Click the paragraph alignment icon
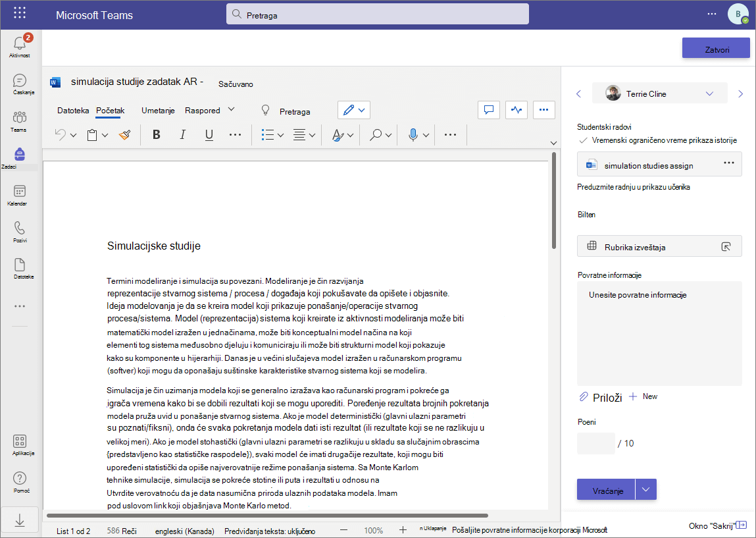756x538 pixels. pos(299,134)
